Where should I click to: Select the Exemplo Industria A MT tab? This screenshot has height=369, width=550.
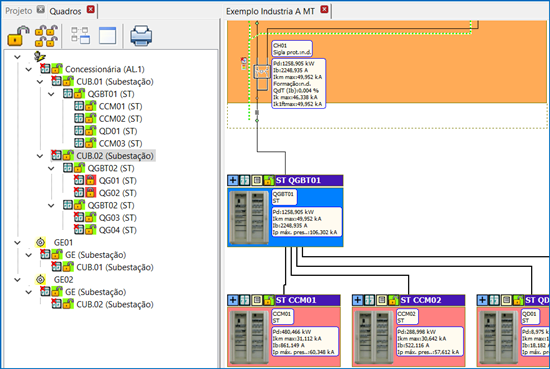coord(270,11)
